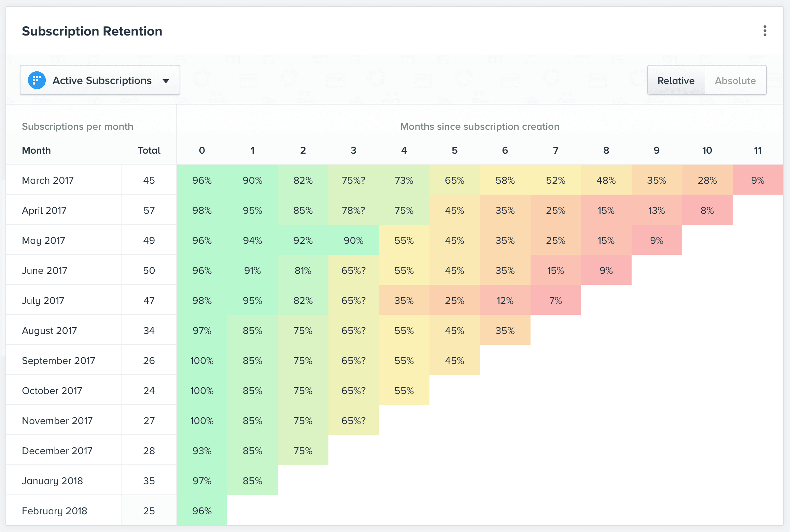Click the Months since subscription creation heading
Image resolution: width=790 pixels, height=532 pixels.
click(480, 126)
